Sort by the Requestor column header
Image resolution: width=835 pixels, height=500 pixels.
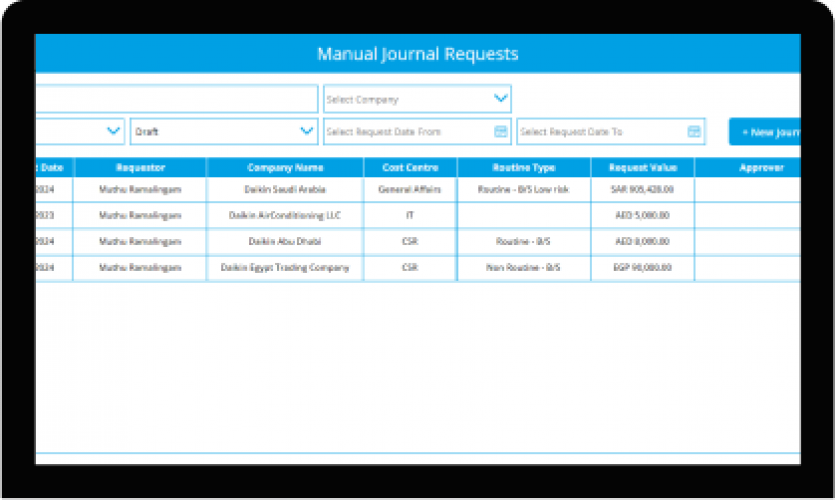point(140,167)
